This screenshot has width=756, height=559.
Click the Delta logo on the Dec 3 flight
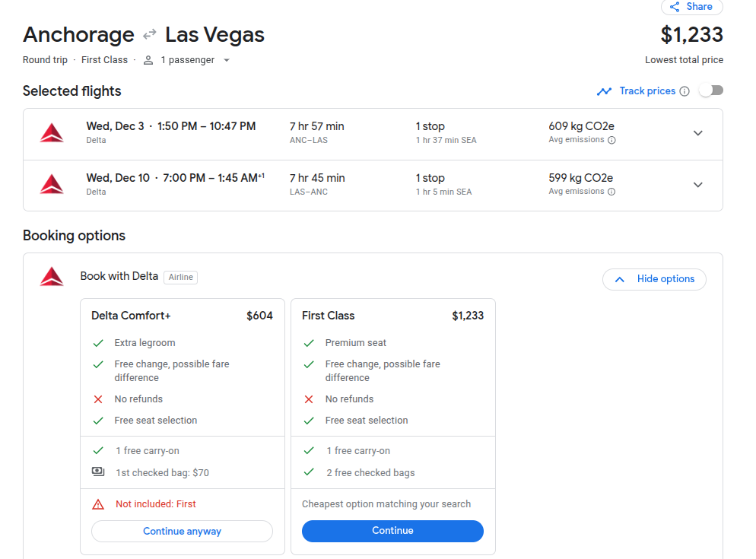pyautogui.click(x=52, y=133)
